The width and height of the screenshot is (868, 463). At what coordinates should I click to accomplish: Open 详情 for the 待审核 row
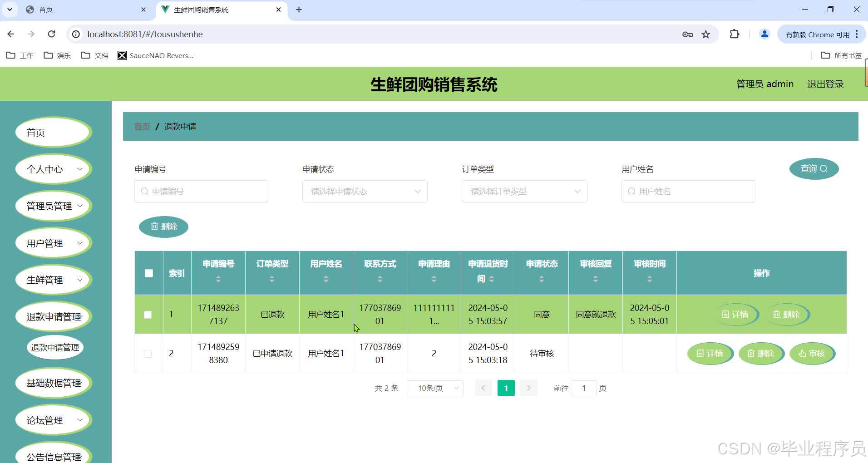tap(710, 354)
